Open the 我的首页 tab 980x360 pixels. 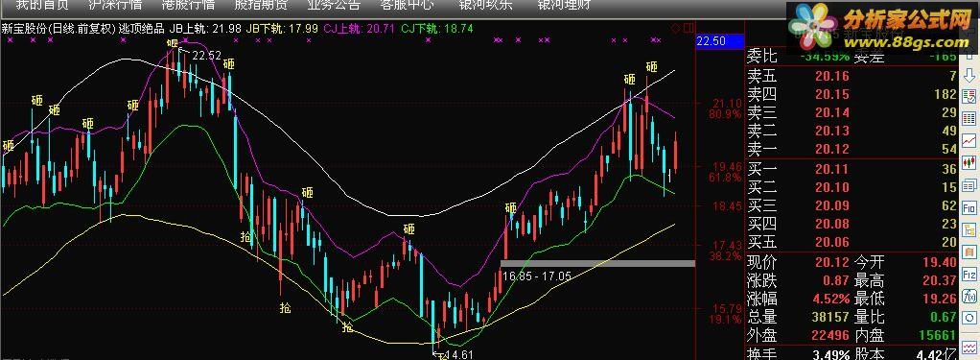(x=42, y=6)
